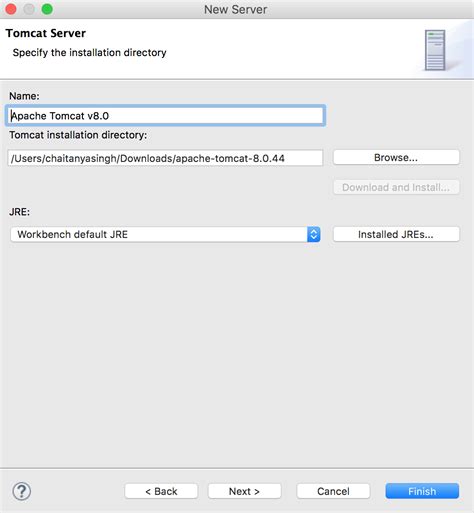This screenshot has height=513, width=474.
Task: Click inside the Name text field
Action: click(x=165, y=116)
